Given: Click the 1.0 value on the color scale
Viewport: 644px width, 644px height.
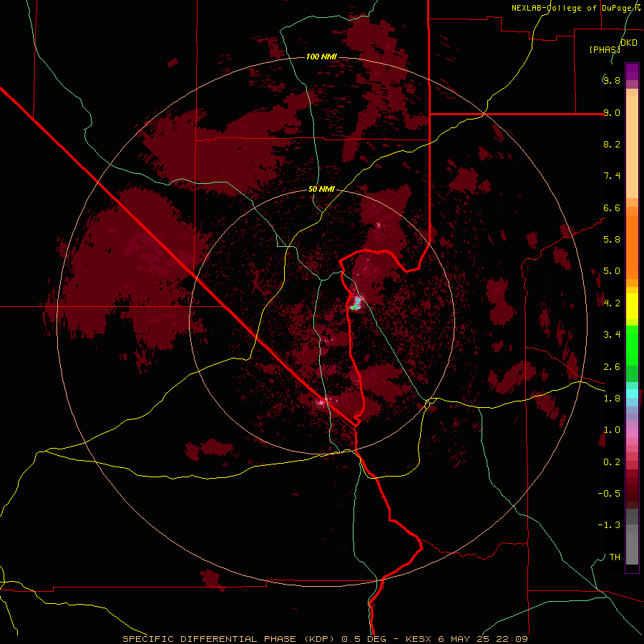Looking at the screenshot, I should pos(611,430).
